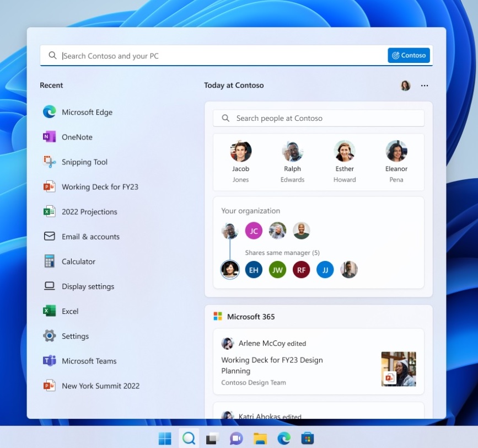Open the three-dot more options menu
478x448 pixels.
(425, 86)
